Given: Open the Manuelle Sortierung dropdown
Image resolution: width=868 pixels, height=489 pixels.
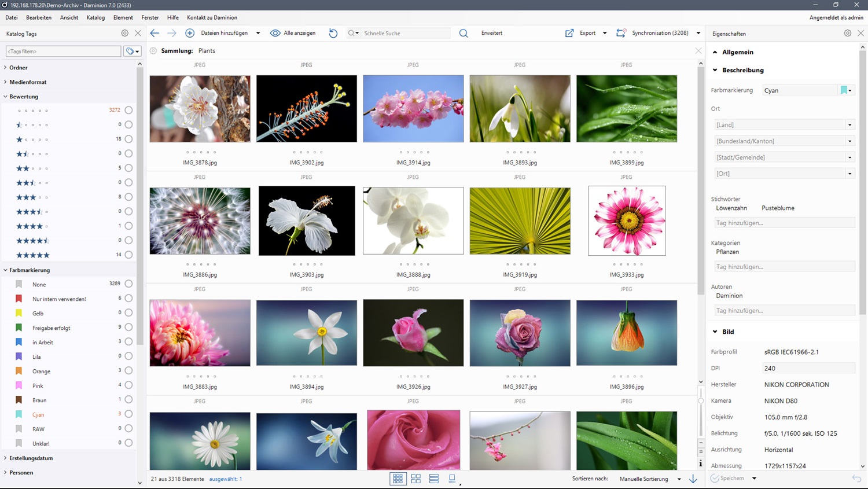Looking at the screenshot, I should [679, 479].
